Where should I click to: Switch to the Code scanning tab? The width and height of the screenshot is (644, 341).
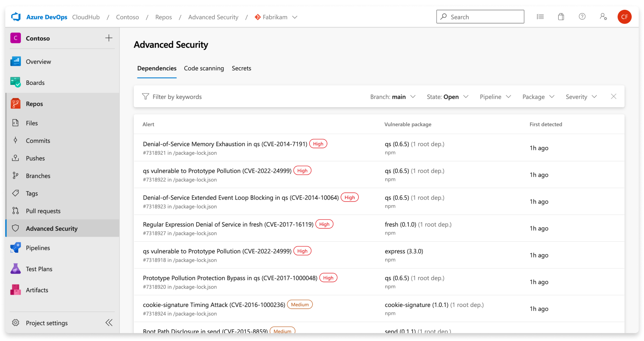point(204,68)
